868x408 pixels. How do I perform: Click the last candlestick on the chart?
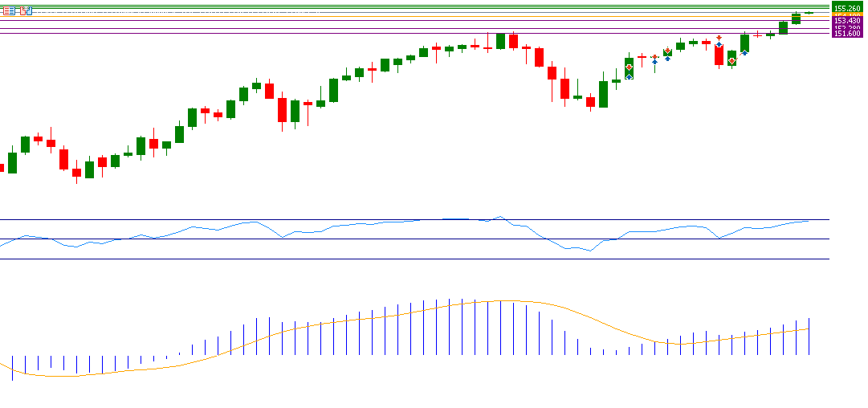809,13
